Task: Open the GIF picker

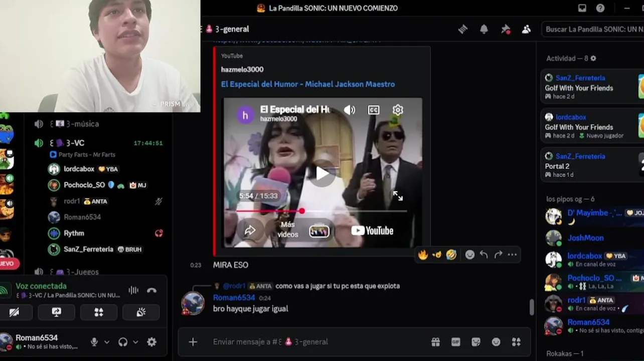Action: (x=455, y=342)
